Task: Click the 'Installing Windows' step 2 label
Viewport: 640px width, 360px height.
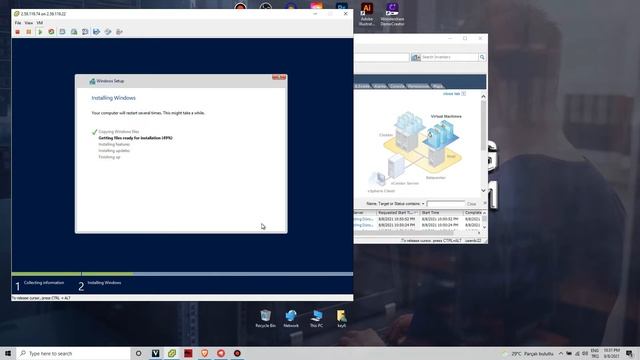Action: point(104,282)
